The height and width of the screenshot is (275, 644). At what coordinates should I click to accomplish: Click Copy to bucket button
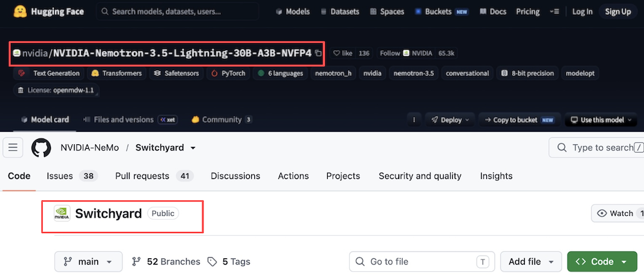(x=520, y=120)
